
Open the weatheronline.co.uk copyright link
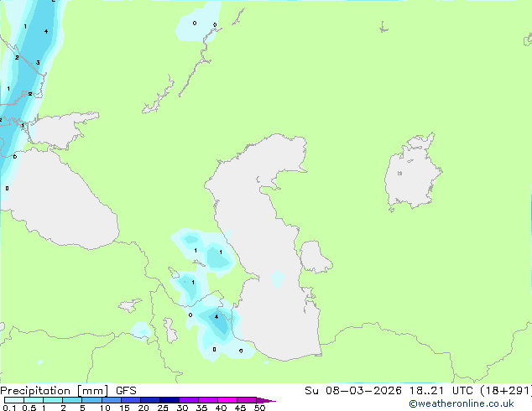pos(462,403)
